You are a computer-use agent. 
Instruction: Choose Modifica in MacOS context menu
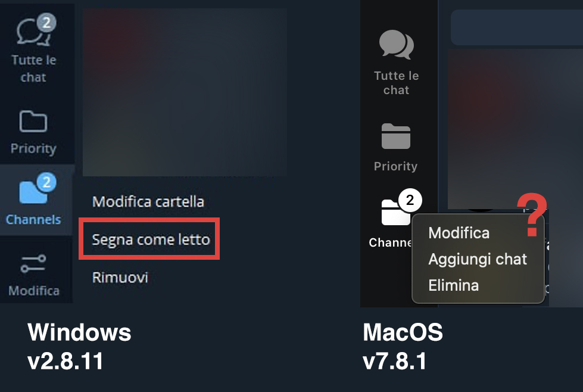click(x=459, y=233)
